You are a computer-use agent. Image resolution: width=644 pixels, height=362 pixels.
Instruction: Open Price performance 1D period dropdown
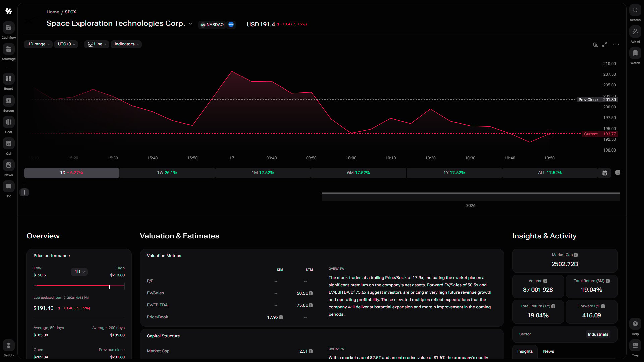79,271
